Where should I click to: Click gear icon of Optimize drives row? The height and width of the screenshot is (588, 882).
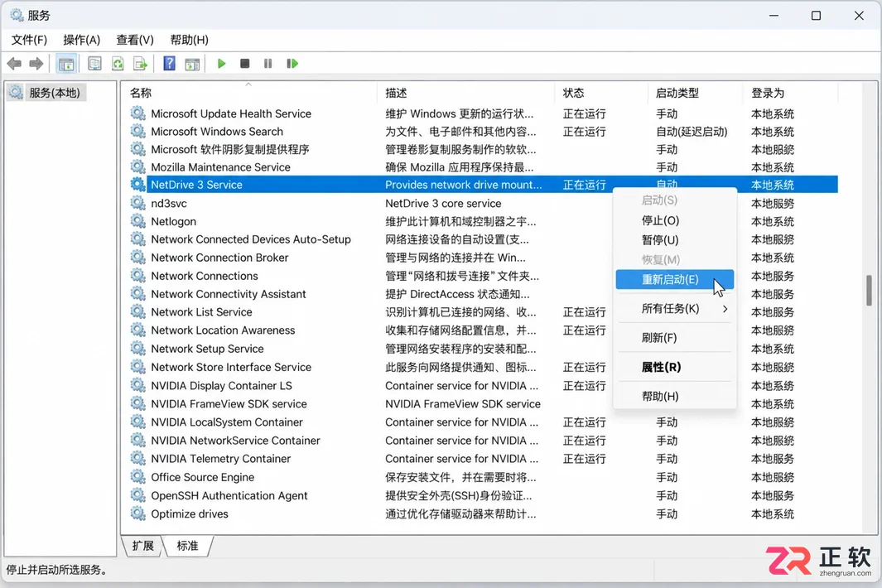point(137,513)
